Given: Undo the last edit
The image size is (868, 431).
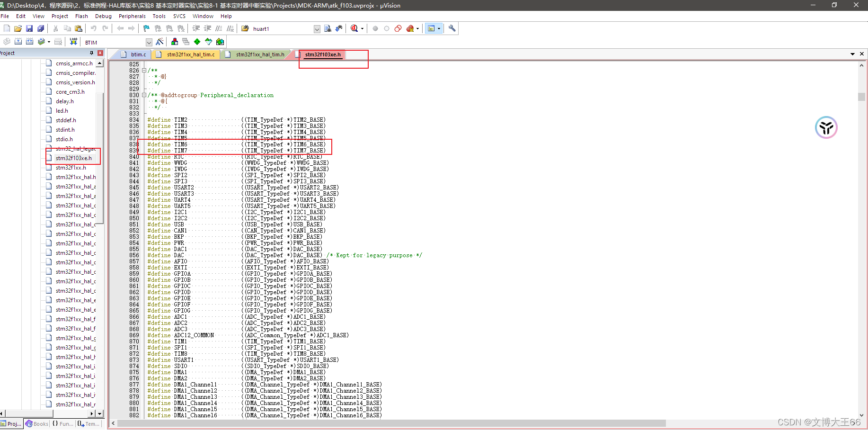Looking at the screenshot, I should pos(94,28).
